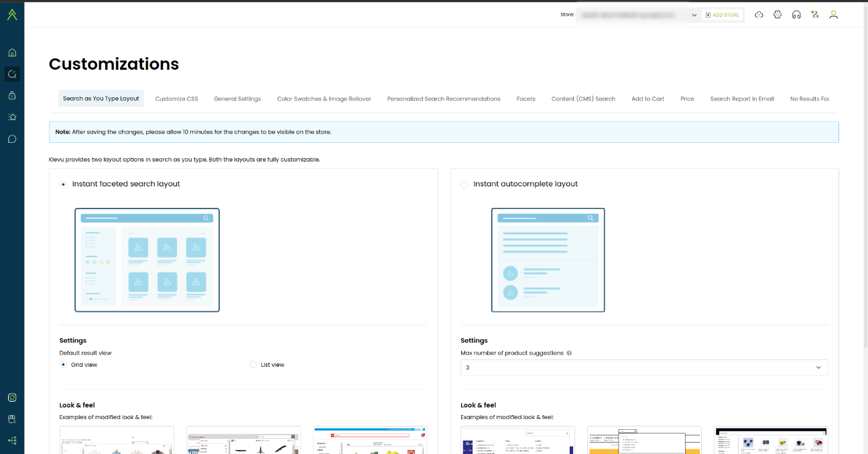Choose the List view radio option

point(253,365)
